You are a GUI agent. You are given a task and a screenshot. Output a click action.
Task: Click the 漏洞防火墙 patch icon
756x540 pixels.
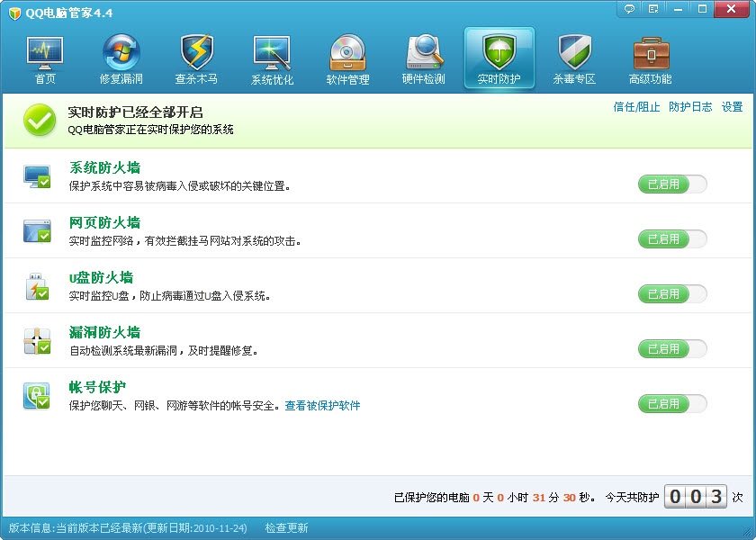(37, 341)
